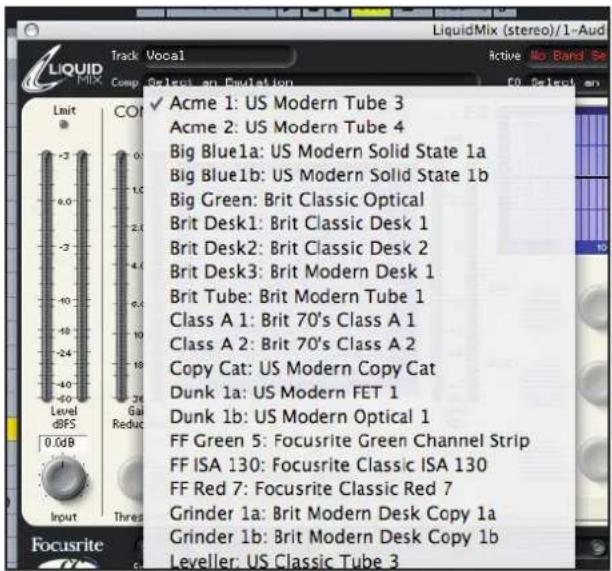Choose Class A 2: Brit 70's Class A 2

[359, 344]
